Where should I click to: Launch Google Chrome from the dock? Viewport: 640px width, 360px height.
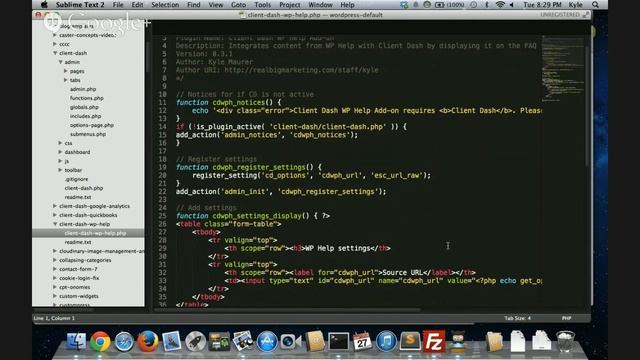pos(100,341)
